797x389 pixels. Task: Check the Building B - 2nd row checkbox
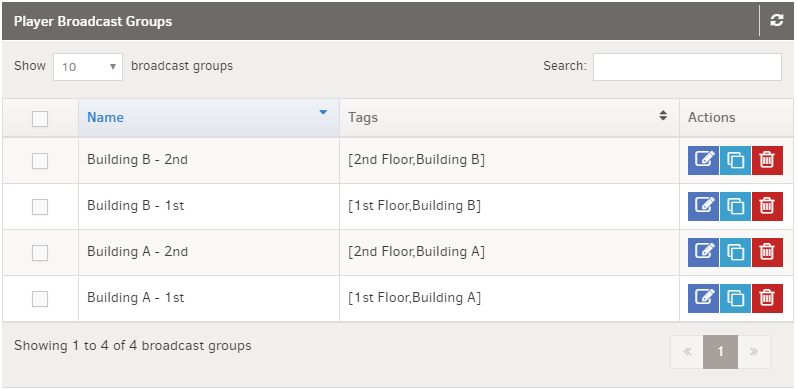click(x=40, y=161)
